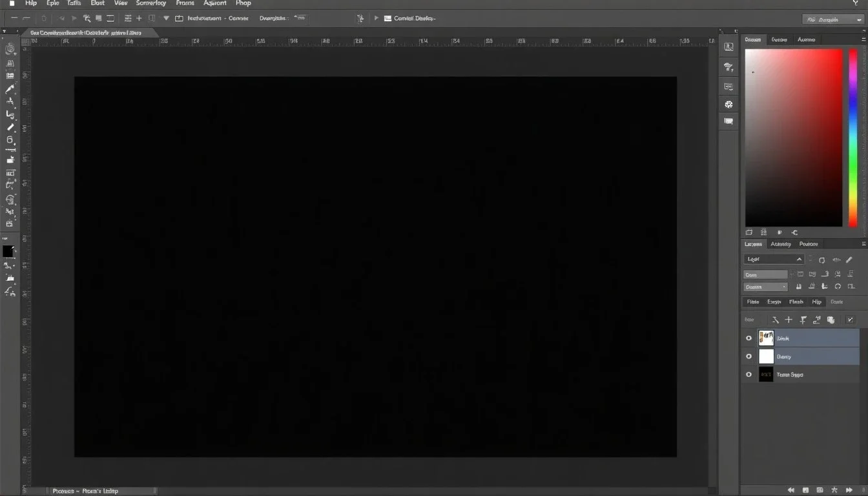The width and height of the screenshot is (868, 496).
Task: Select the top layer's colored thumbnail
Action: pos(766,338)
